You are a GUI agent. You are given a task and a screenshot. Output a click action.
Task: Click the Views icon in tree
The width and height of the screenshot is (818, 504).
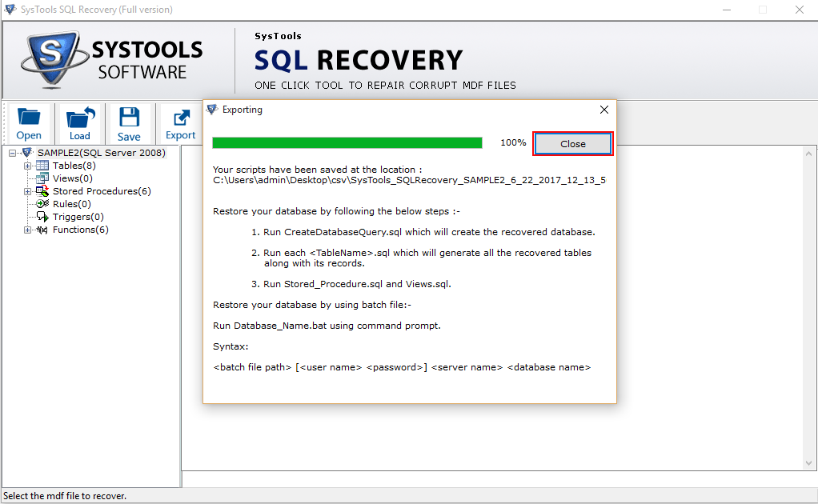(x=42, y=178)
